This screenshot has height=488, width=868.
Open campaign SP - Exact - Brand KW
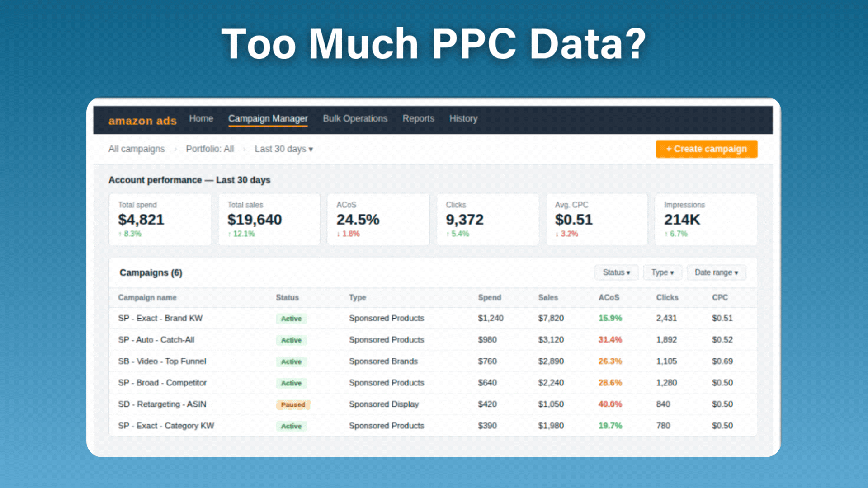tap(160, 318)
